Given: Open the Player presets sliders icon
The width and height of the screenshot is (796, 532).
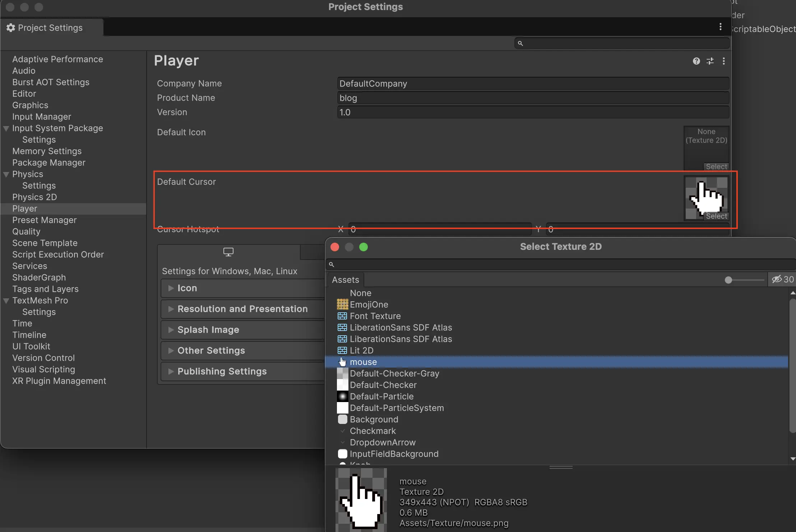Looking at the screenshot, I should (x=710, y=61).
